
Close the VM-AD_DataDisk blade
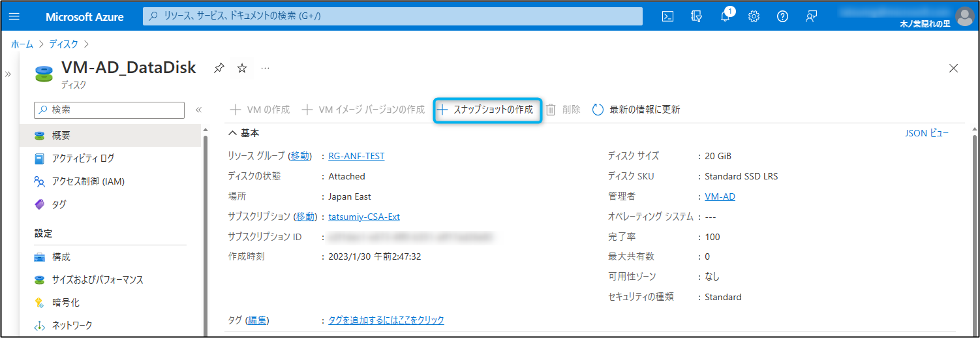coord(953,68)
